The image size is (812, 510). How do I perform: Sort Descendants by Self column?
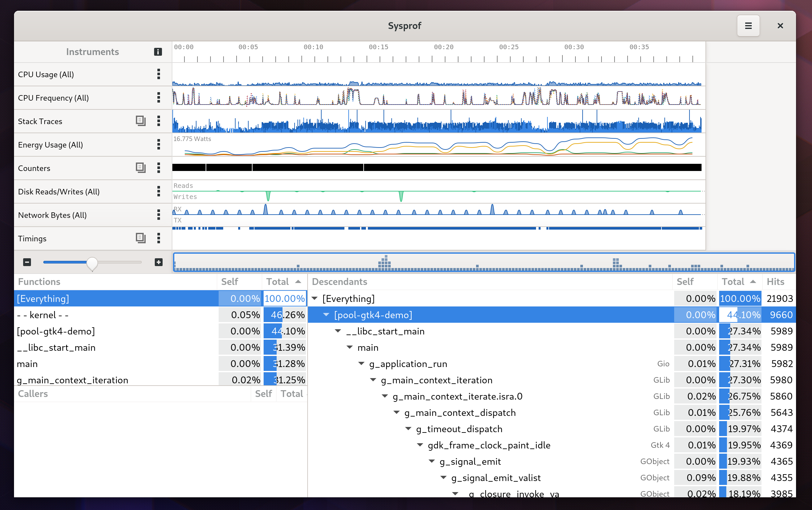tap(695, 281)
